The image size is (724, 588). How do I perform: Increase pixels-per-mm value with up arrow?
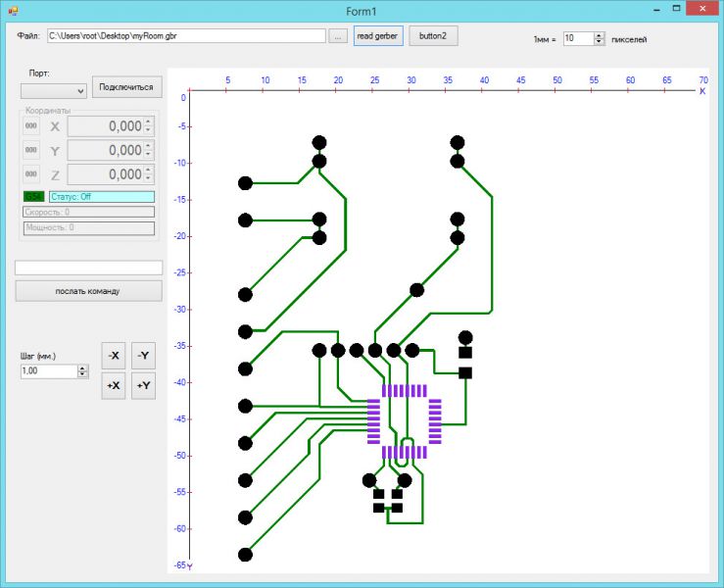point(599,35)
